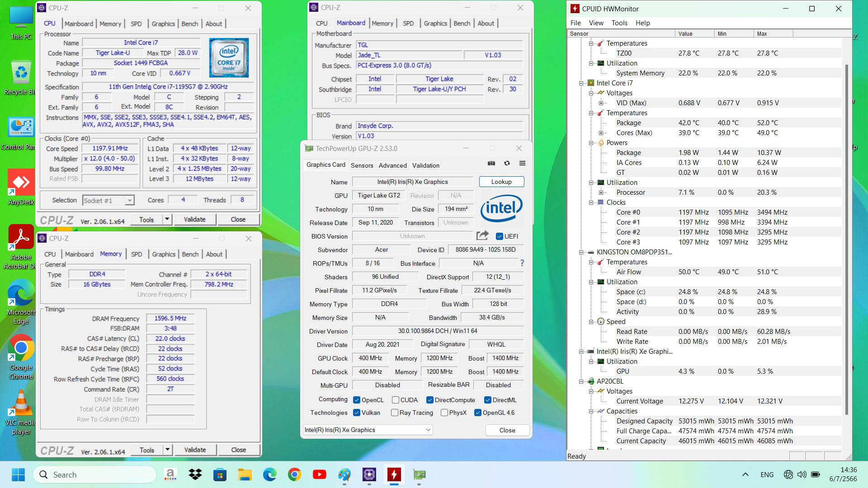Launch Google Chrome desktop shortcut
This screenshot has height=488, width=868.
pyautogui.click(x=21, y=357)
